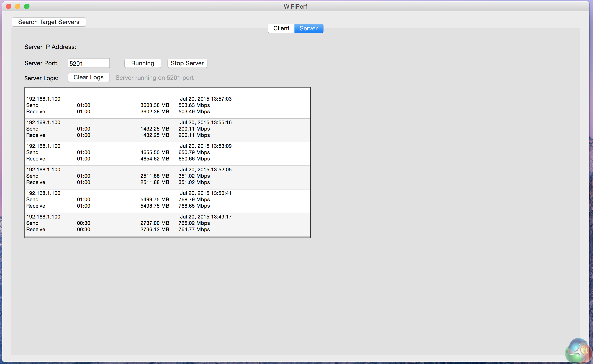Click the red close window button

pos(9,7)
